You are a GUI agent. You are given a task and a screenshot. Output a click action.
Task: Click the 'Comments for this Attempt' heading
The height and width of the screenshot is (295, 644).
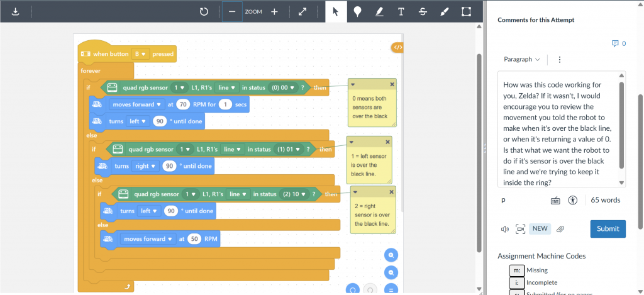pyautogui.click(x=536, y=19)
